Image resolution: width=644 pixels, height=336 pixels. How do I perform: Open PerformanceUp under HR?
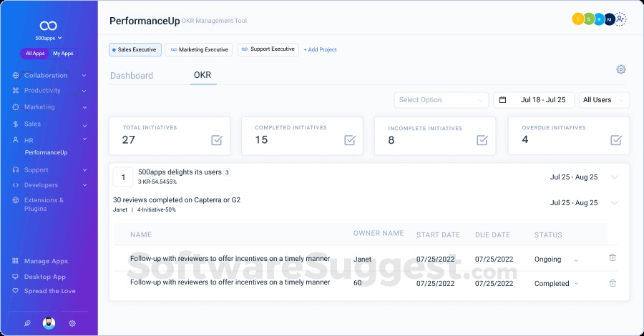(46, 152)
